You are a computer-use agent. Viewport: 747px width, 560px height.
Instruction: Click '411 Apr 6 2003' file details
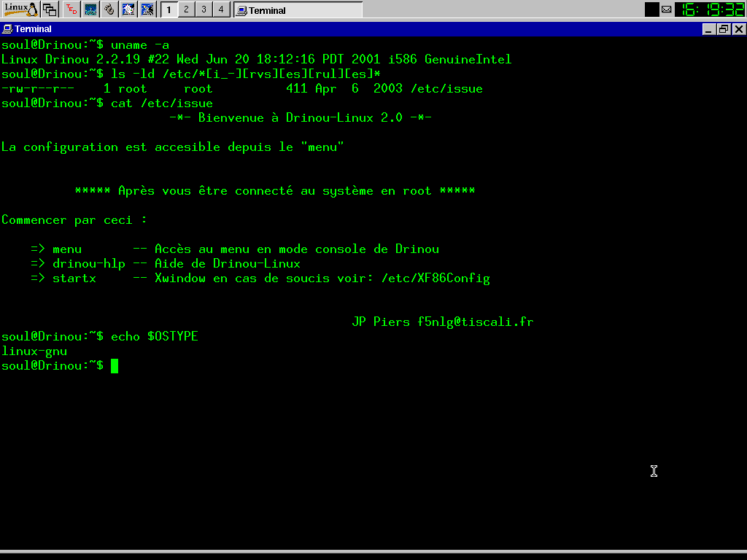(344, 89)
